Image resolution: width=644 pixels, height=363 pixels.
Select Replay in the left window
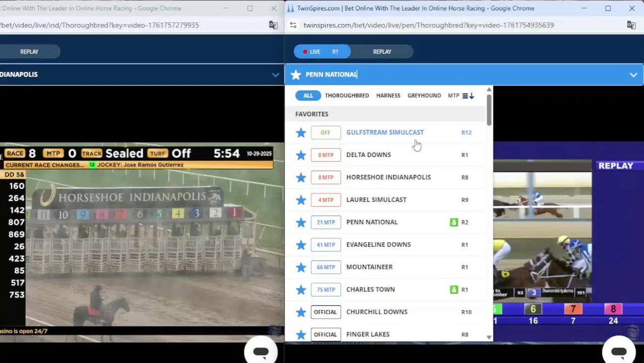click(29, 52)
